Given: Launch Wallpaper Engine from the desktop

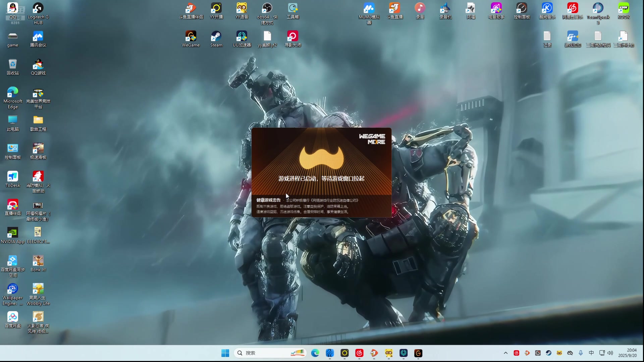Looking at the screenshot, I should click(x=13, y=294).
